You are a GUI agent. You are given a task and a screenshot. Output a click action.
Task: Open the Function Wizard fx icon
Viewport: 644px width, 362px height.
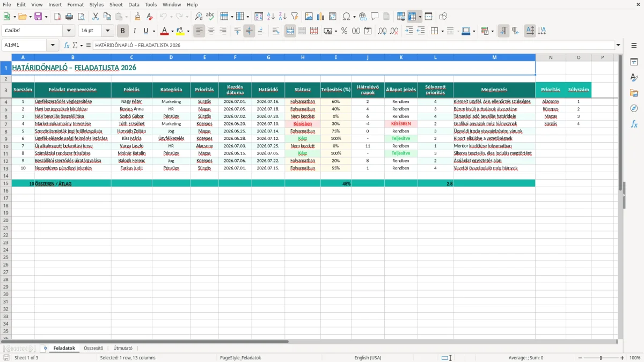pyautogui.click(x=67, y=45)
